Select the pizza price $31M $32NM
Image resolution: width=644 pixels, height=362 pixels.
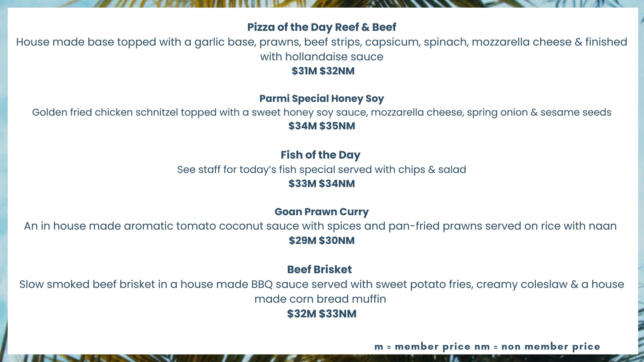pos(323,71)
